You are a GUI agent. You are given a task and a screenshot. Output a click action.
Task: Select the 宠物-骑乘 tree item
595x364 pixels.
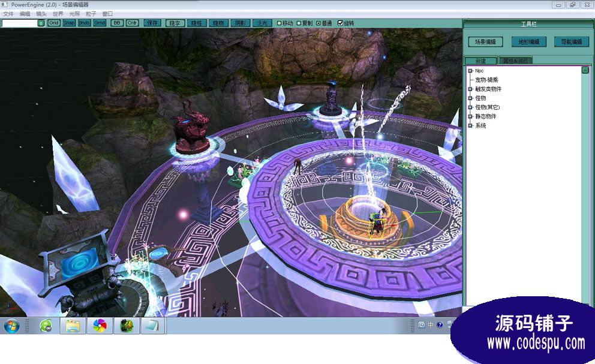click(x=486, y=80)
